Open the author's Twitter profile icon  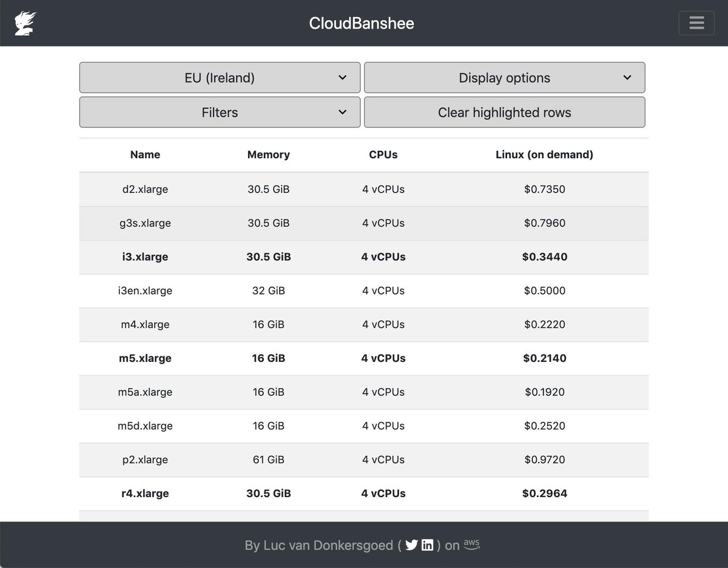[411, 545]
